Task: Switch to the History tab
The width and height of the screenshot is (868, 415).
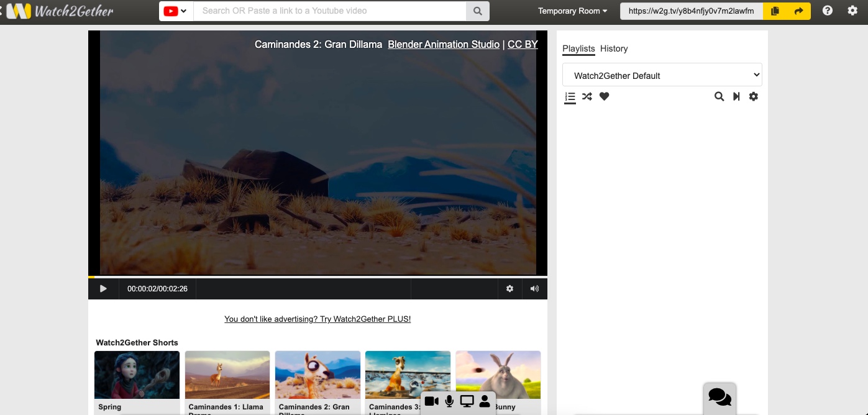Action: (614, 48)
